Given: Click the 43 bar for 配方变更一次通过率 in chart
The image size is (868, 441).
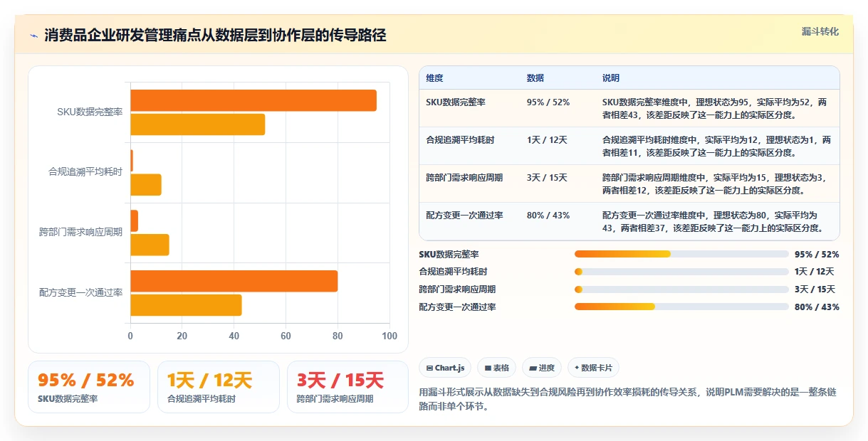Looking at the screenshot, I should point(186,305).
